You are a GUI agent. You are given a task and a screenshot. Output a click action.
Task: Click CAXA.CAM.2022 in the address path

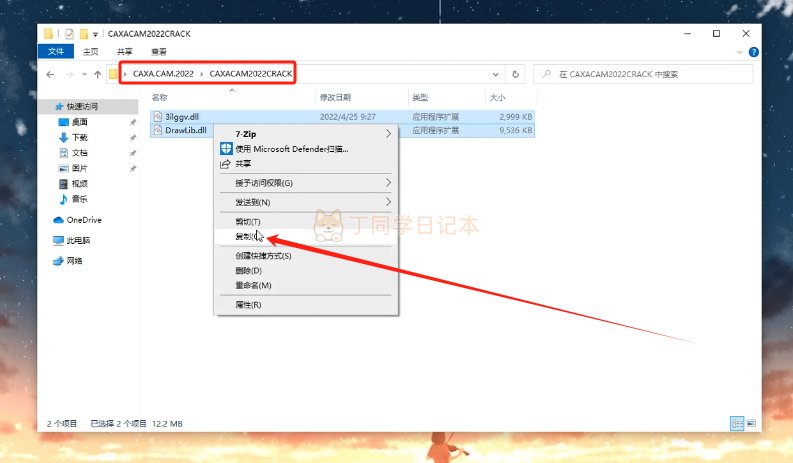tap(163, 74)
